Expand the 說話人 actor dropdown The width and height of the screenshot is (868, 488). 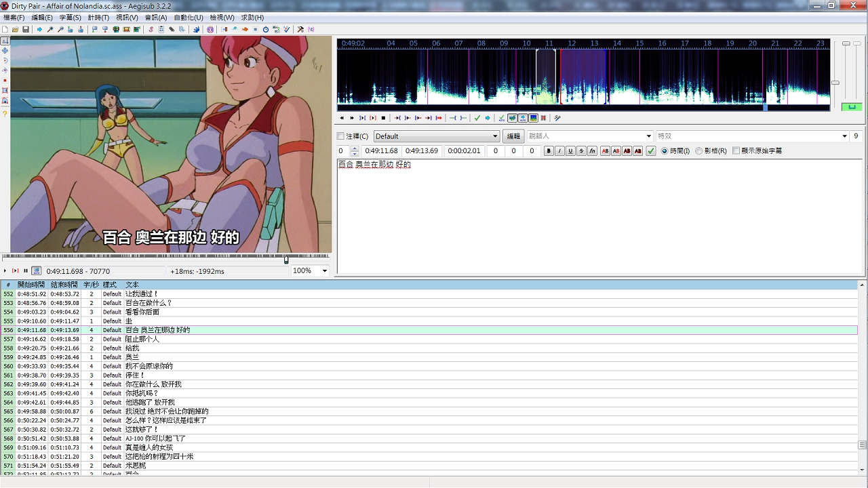tap(649, 136)
